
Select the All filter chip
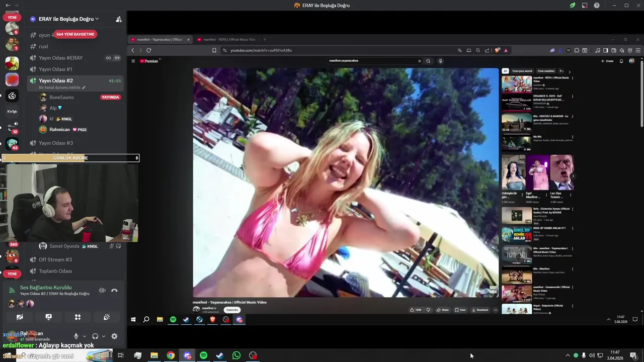coord(505,71)
